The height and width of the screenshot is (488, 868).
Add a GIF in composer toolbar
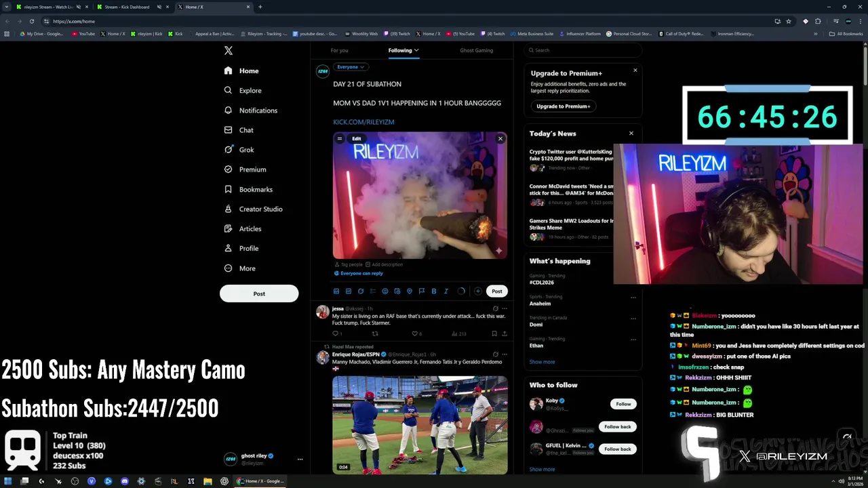tap(349, 291)
